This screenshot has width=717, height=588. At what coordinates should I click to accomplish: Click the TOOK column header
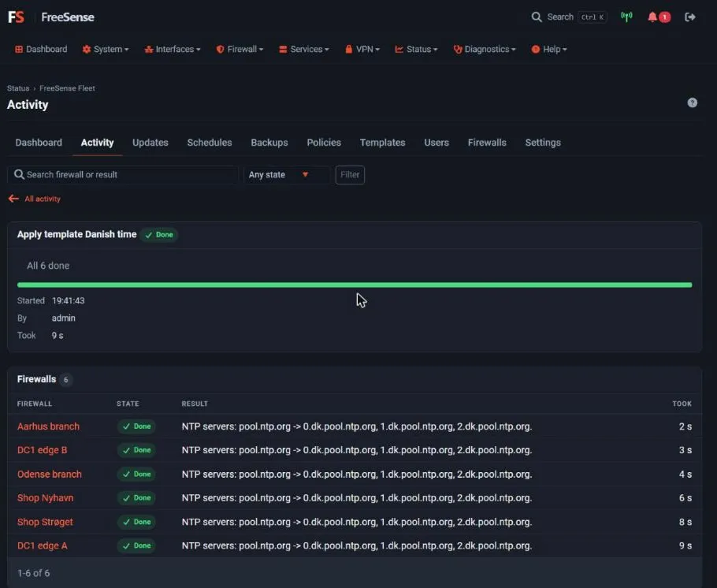coord(682,404)
